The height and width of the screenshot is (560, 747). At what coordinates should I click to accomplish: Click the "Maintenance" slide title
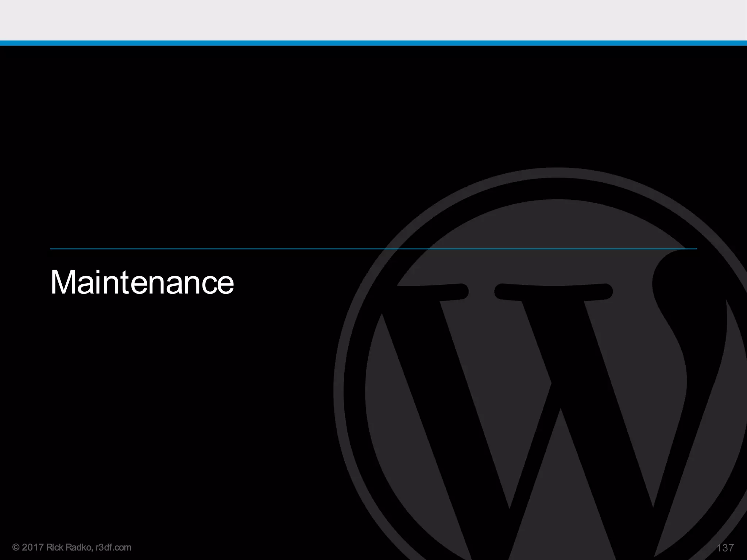[142, 282]
